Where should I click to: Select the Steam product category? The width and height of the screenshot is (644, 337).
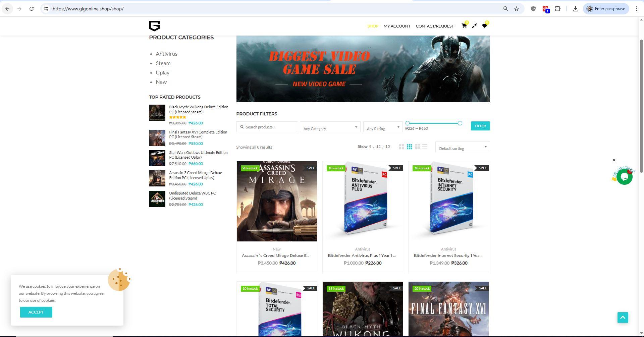click(163, 63)
